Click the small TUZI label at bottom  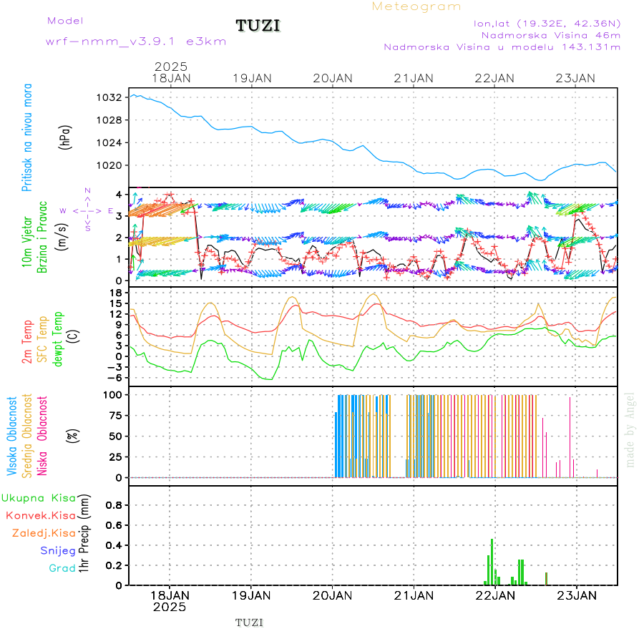(x=249, y=623)
